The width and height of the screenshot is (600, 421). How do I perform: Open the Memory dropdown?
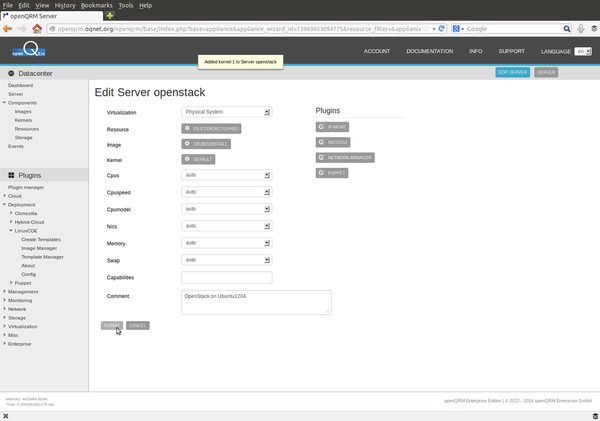point(227,243)
